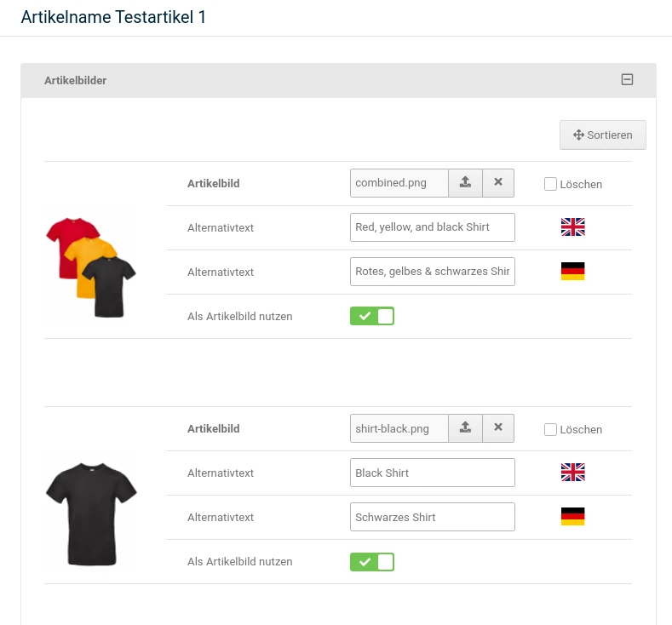672x625 pixels.
Task: Check Löschen for the combined.png image
Action: click(550, 184)
